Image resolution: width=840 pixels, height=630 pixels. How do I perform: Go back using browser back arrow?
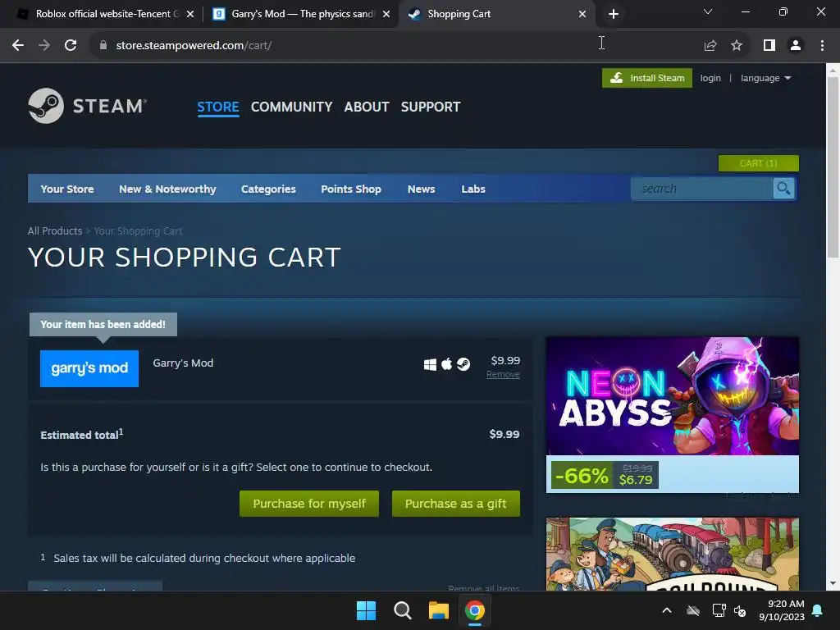[18, 46]
